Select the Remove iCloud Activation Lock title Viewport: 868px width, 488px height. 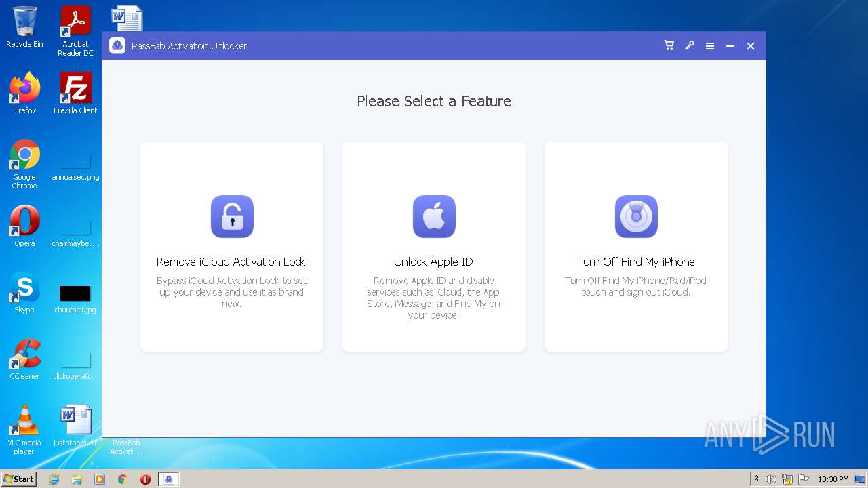point(231,262)
